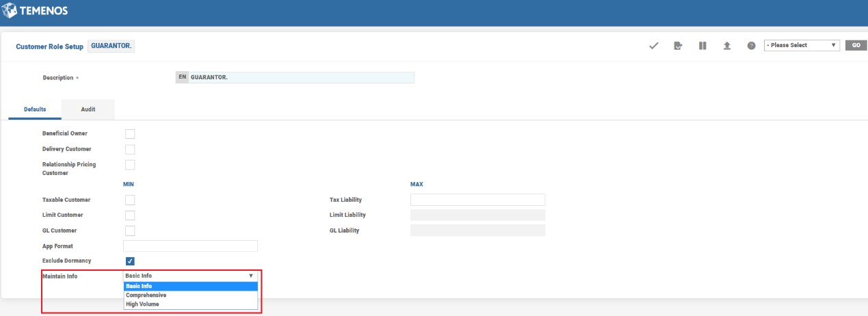Click the App Format input field
The height and width of the screenshot is (316, 868).
tap(190, 246)
